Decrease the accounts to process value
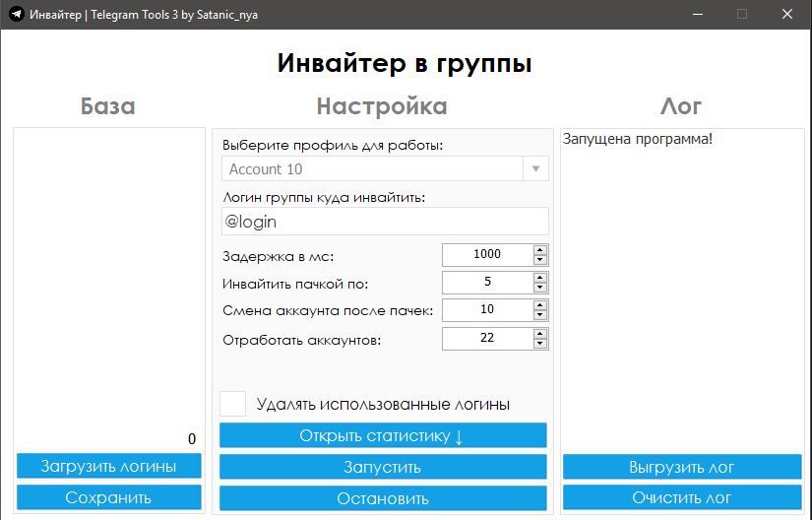 coord(540,344)
